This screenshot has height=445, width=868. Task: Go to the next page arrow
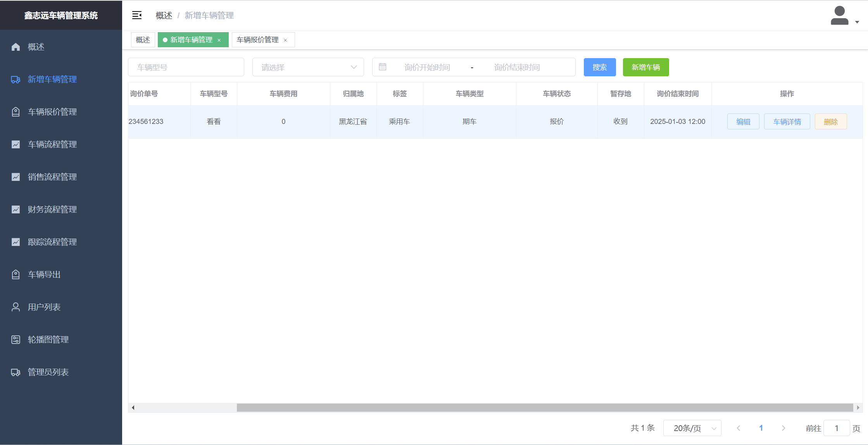click(x=783, y=428)
